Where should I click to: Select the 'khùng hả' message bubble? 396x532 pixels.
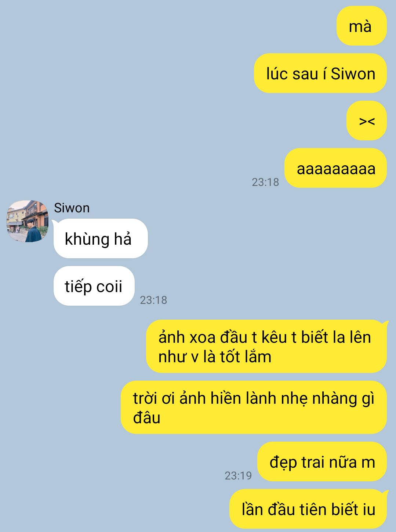point(101,238)
